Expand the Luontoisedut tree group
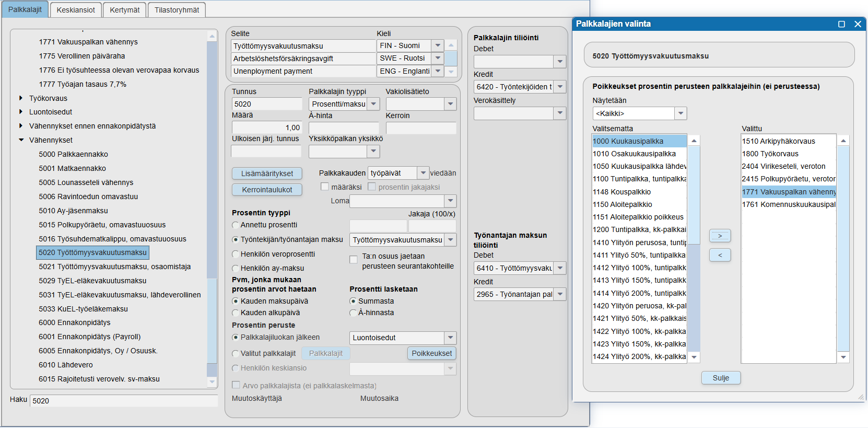Screen dimensions: 868x428 (x=21, y=111)
